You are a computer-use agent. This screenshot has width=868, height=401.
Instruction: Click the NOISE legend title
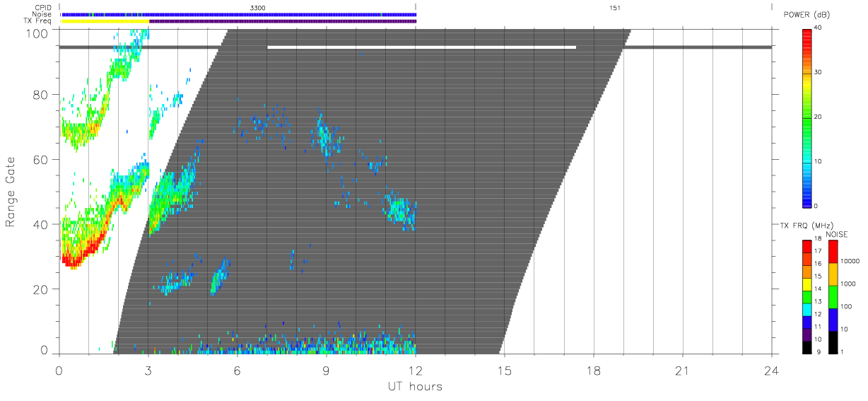[838, 234]
